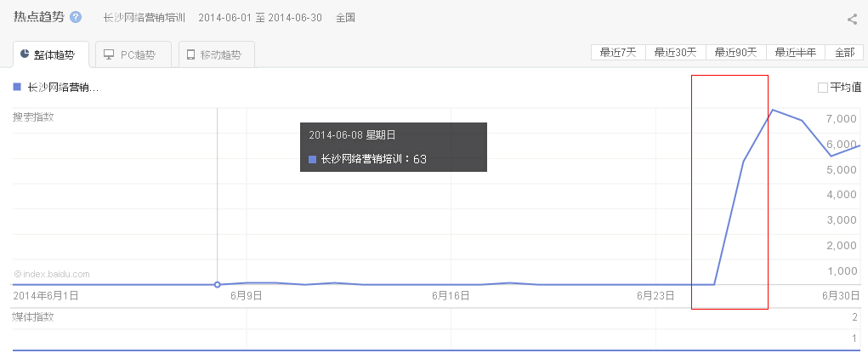Click the blue square inside the tooltip
Image resolution: width=868 pixels, height=353 pixels.
312,159
